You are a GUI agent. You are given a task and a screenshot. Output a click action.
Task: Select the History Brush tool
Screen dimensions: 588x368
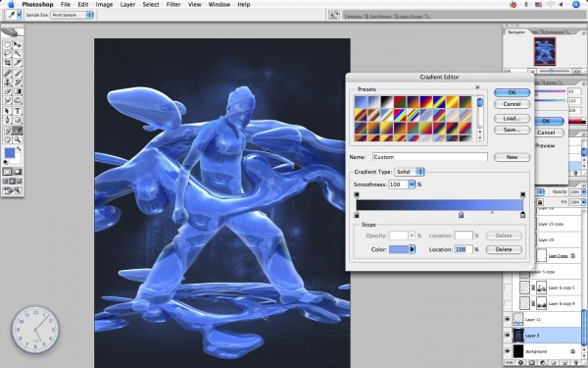[18, 82]
